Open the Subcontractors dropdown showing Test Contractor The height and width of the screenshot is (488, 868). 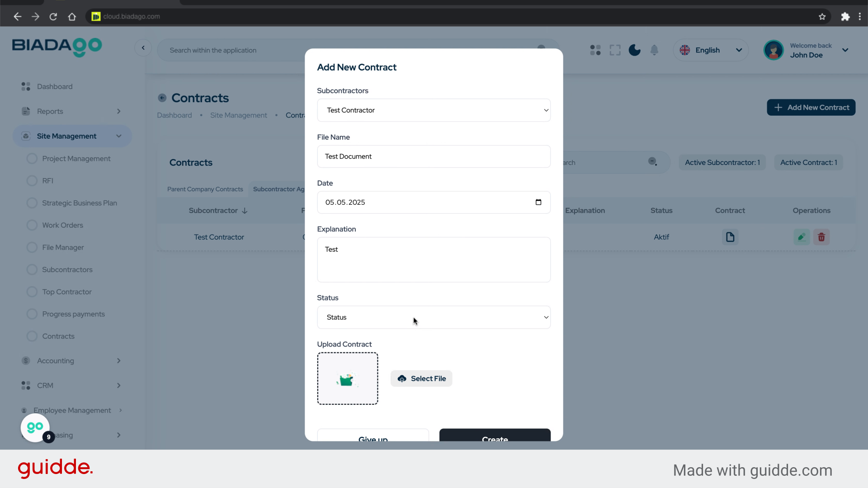click(434, 110)
